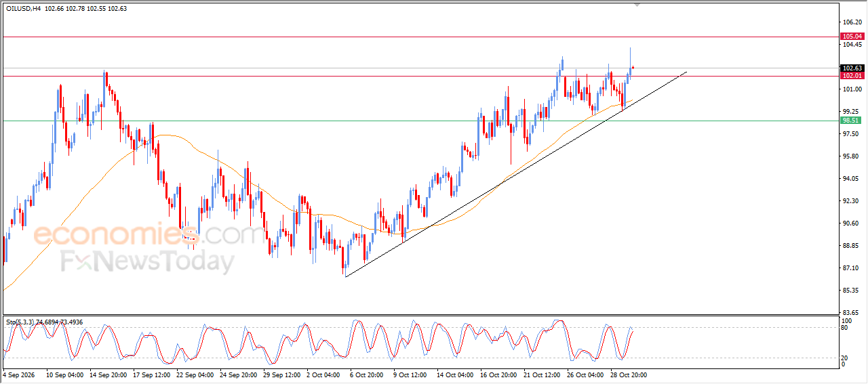Select the red horizontal line at 105.04
The width and height of the screenshot is (868, 384).
(x=420, y=37)
